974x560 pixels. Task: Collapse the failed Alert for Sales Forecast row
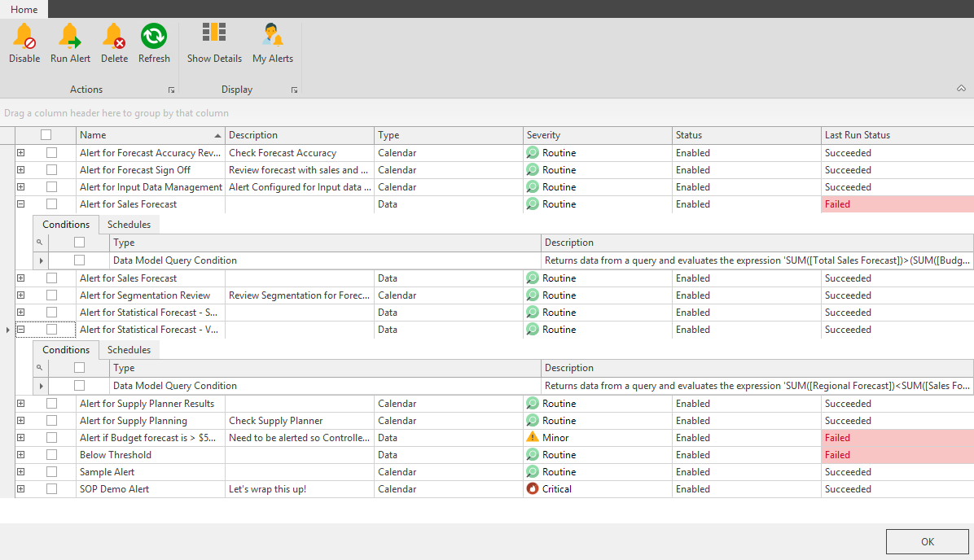(x=21, y=203)
